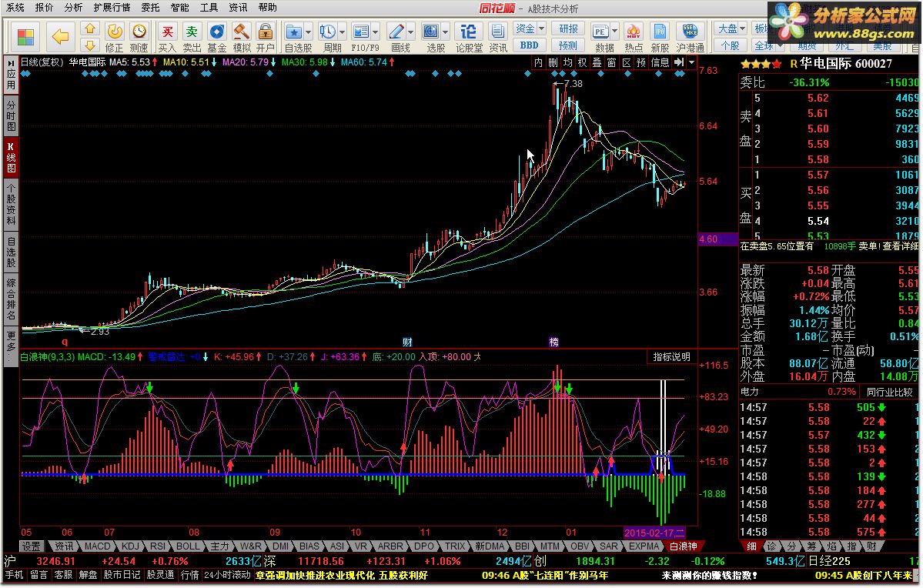Click the small up arrow toolbar icon

pyautogui.click(x=89, y=28)
